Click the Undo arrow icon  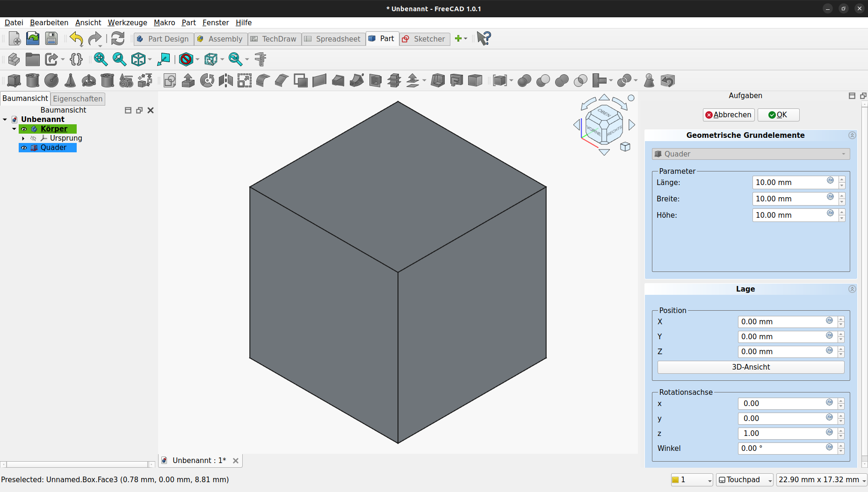click(x=76, y=39)
